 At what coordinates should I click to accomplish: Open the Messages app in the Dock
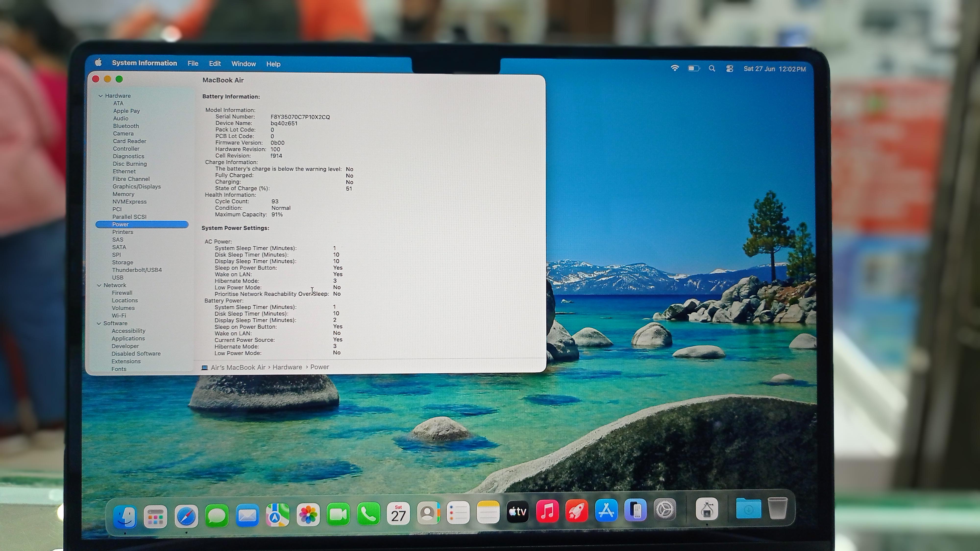pyautogui.click(x=217, y=516)
